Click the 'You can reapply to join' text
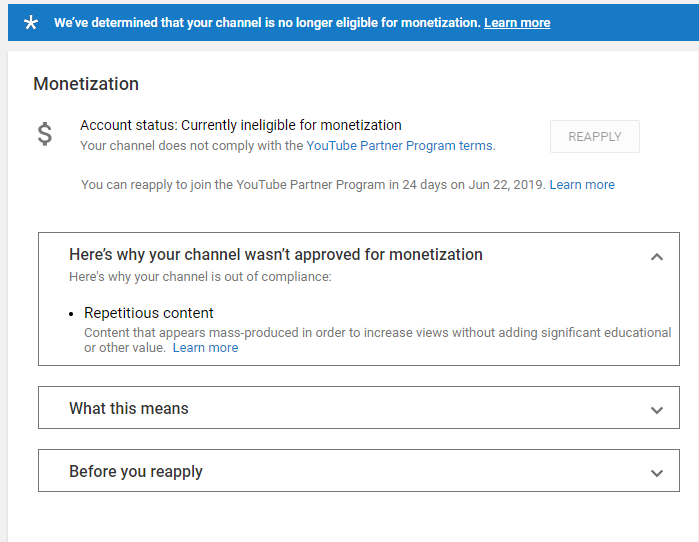The width and height of the screenshot is (699, 542). pos(313,185)
